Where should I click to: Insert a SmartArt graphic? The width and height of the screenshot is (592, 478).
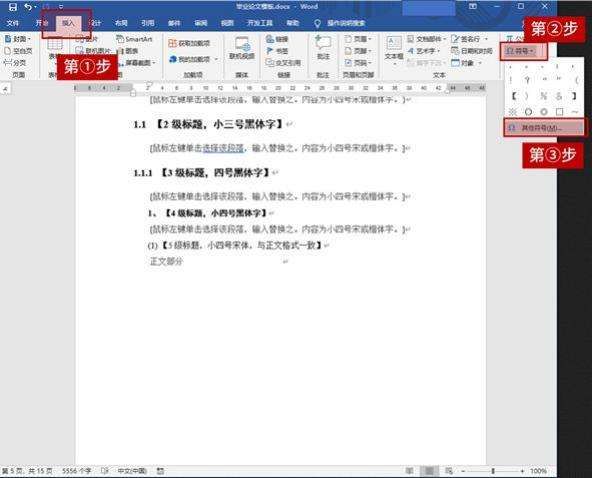[134, 39]
